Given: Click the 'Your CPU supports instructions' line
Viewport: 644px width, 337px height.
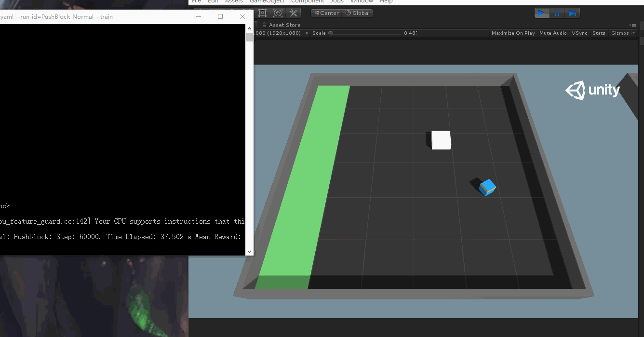Looking at the screenshot, I should click(122, 221).
